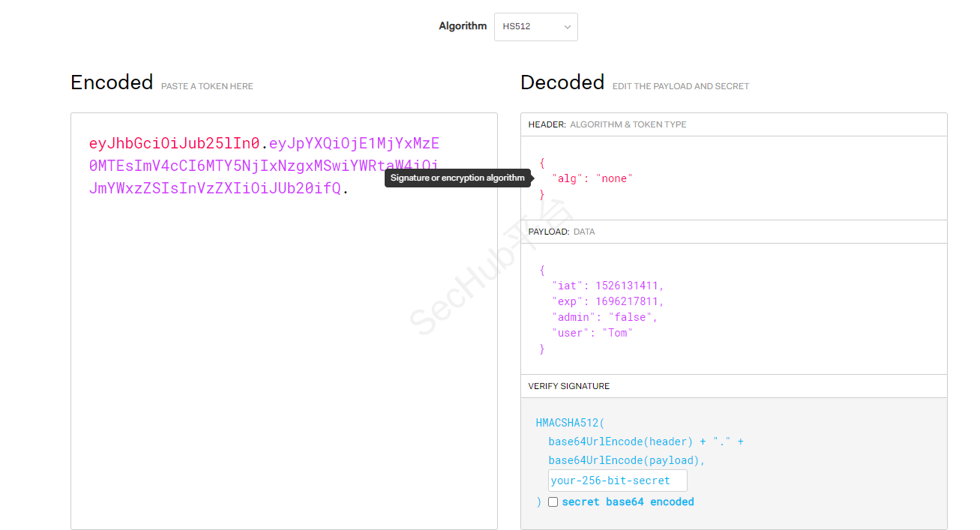Click the exp value 1696217811
980x530 pixels.
(x=628, y=301)
